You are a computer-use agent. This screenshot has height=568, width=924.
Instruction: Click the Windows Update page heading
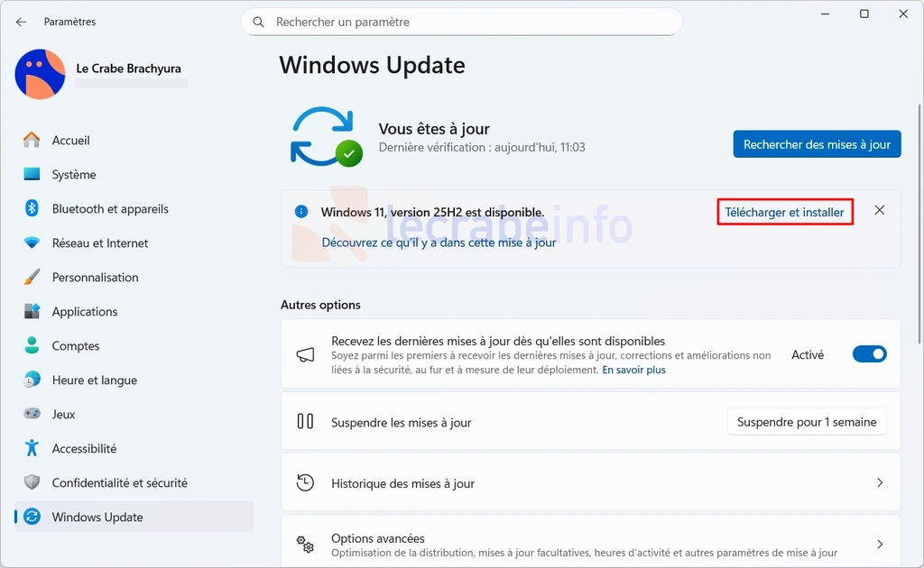pos(372,65)
